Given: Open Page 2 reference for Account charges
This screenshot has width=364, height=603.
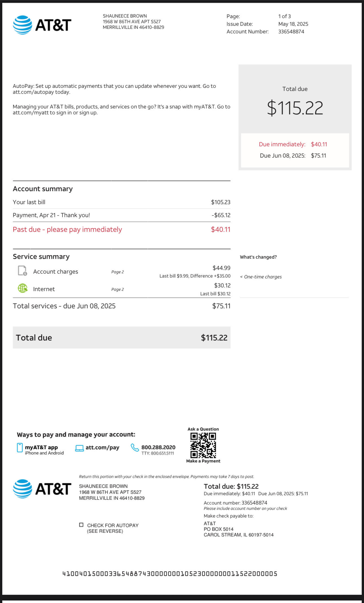Looking at the screenshot, I should coord(117,272).
